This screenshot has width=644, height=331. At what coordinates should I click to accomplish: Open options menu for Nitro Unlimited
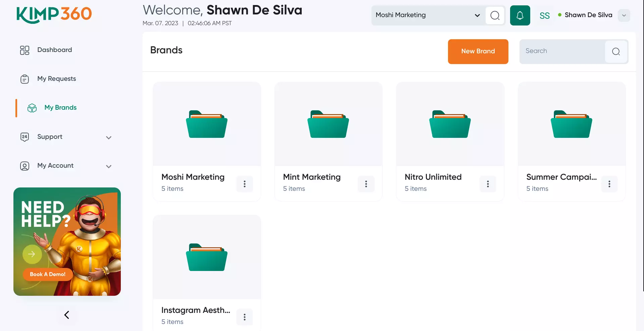coord(488,184)
